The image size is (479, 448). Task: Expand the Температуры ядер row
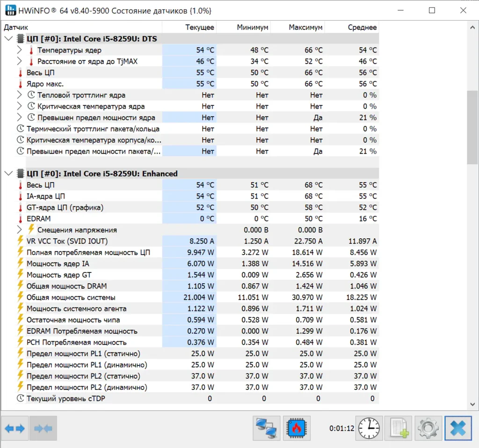[19, 50]
